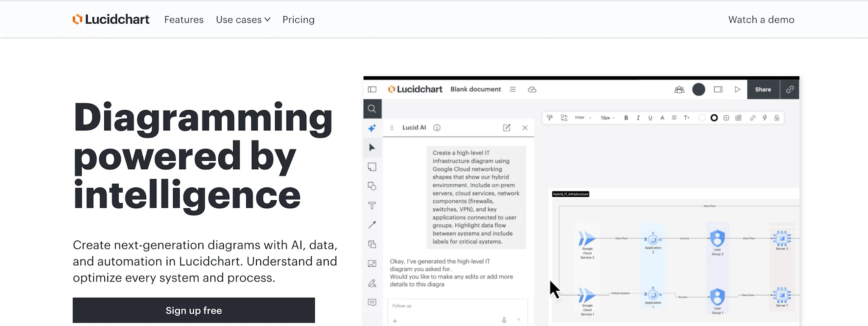Open the collaborators people icon
Image resolution: width=868 pixels, height=326 pixels.
tap(679, 89)
